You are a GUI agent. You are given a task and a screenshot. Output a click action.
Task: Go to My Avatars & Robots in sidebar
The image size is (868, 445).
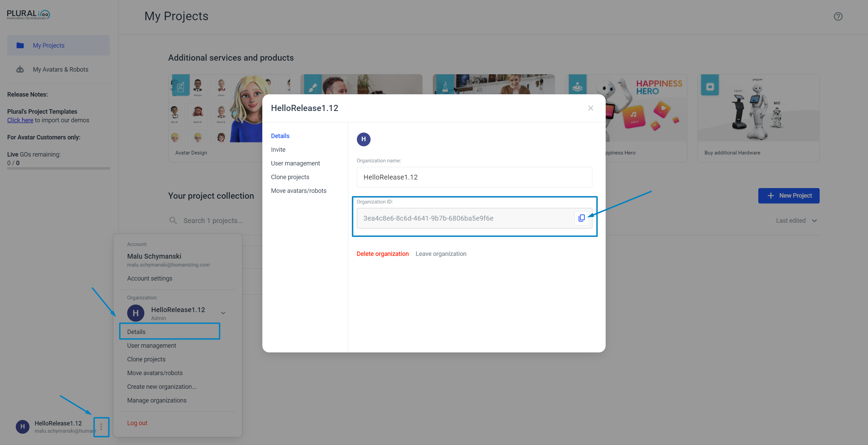pos(58,69)
